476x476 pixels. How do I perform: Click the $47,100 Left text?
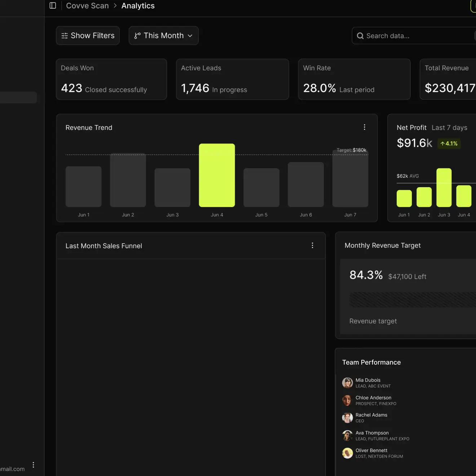(407, 277)
